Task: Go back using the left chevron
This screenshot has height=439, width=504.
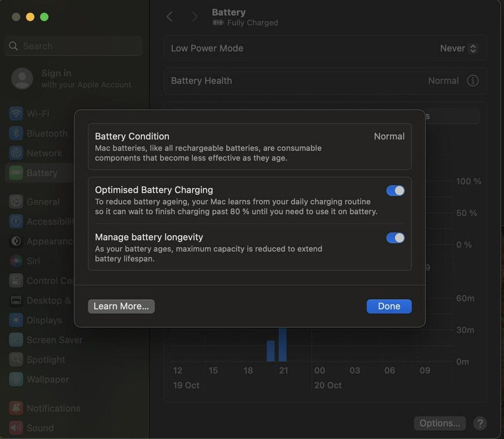Action: [169, 17]
